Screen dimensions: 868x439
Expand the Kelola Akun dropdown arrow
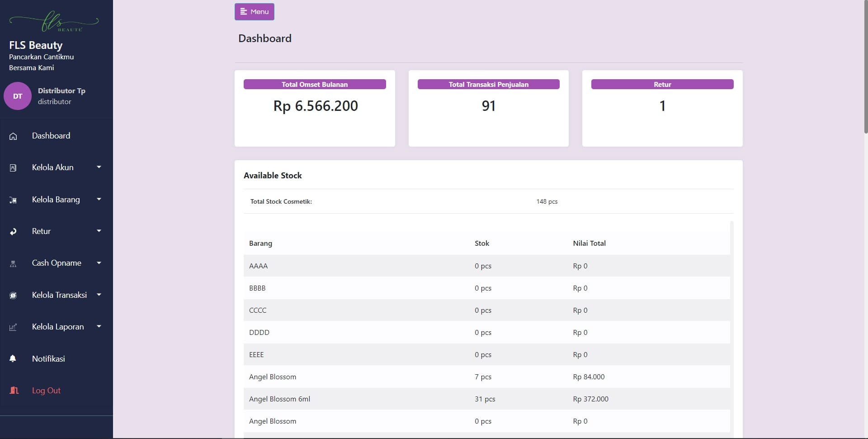click(x=99, y=167)
